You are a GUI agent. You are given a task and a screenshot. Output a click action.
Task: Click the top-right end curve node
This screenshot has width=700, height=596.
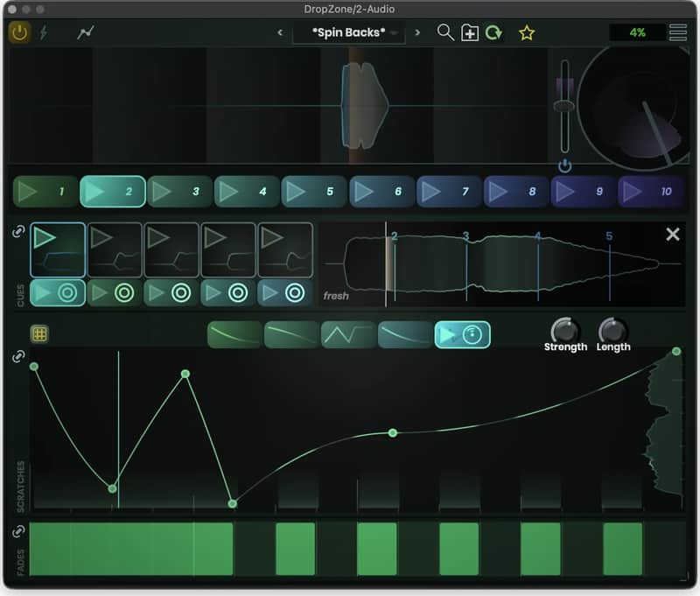pos(676,351)
